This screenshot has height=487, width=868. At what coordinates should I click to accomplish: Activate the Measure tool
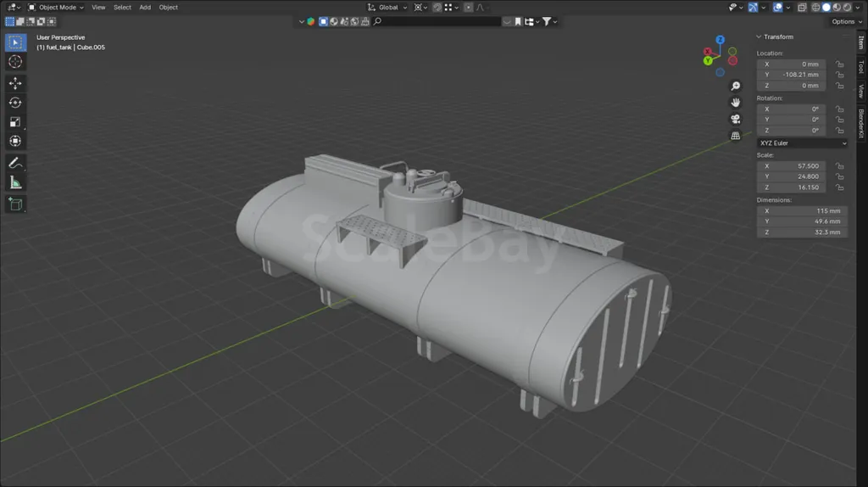tap(15, 182)
